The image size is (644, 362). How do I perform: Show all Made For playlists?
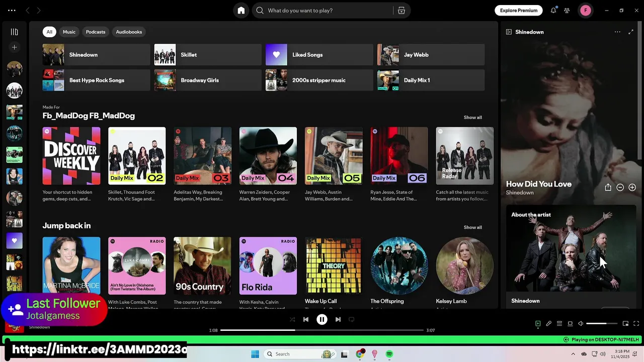pyautogui.click(x=472, y=117)
